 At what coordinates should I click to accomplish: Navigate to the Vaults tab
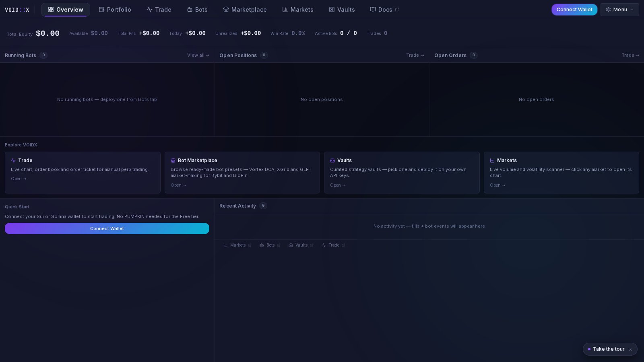[342, 10]
